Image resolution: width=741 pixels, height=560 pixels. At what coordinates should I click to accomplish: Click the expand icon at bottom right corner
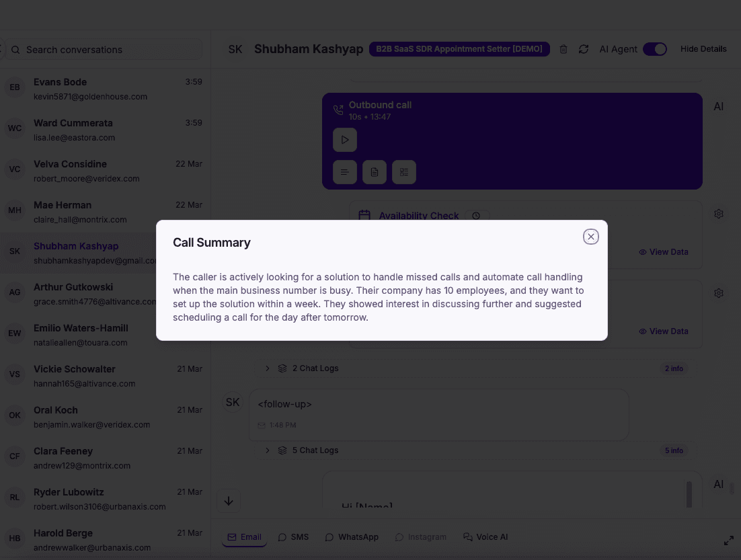729,540
